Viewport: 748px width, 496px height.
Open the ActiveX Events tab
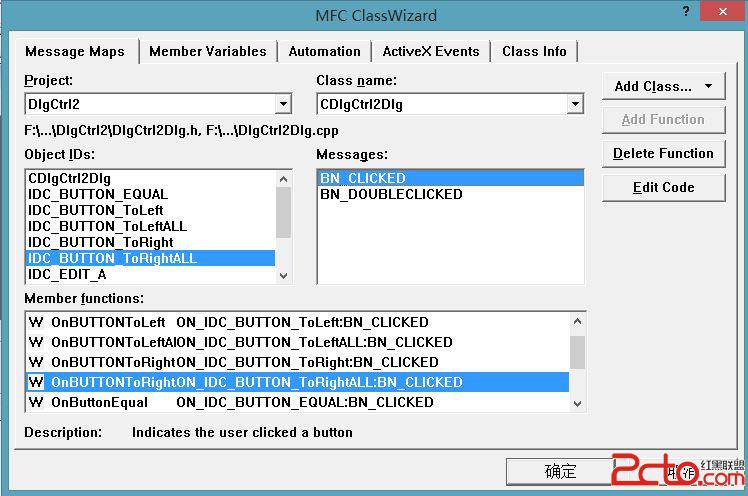pyautogui.click(x=431, y=51)
